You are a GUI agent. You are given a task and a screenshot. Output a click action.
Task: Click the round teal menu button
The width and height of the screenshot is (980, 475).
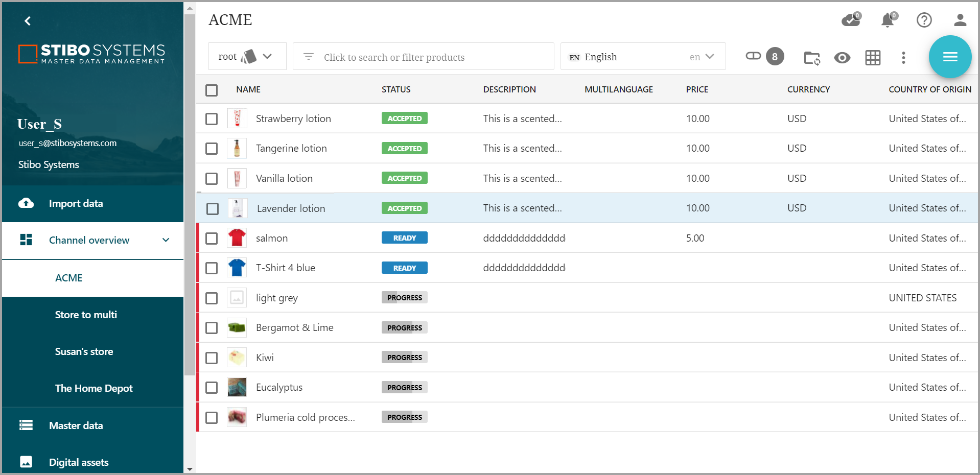(950, 57)
